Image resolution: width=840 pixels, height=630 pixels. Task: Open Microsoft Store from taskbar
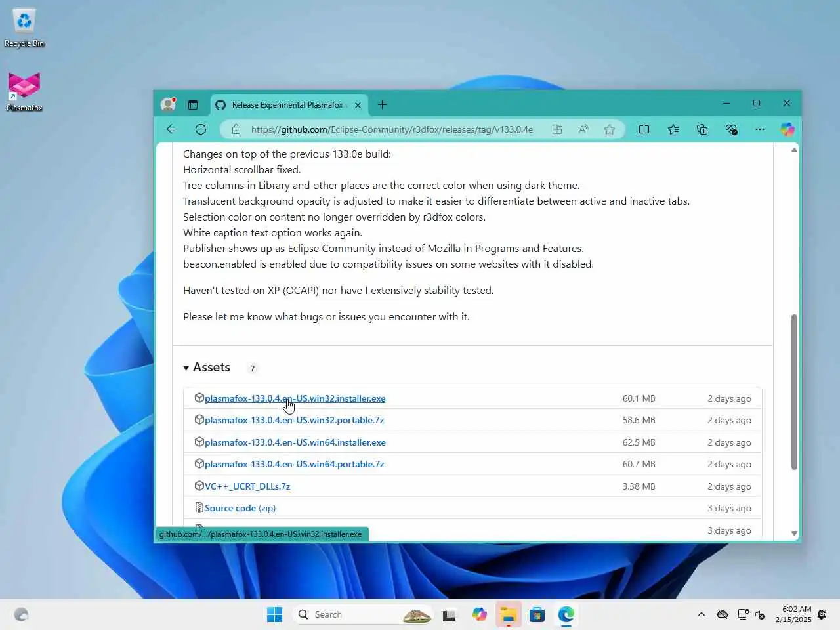(x=537, y=614)
